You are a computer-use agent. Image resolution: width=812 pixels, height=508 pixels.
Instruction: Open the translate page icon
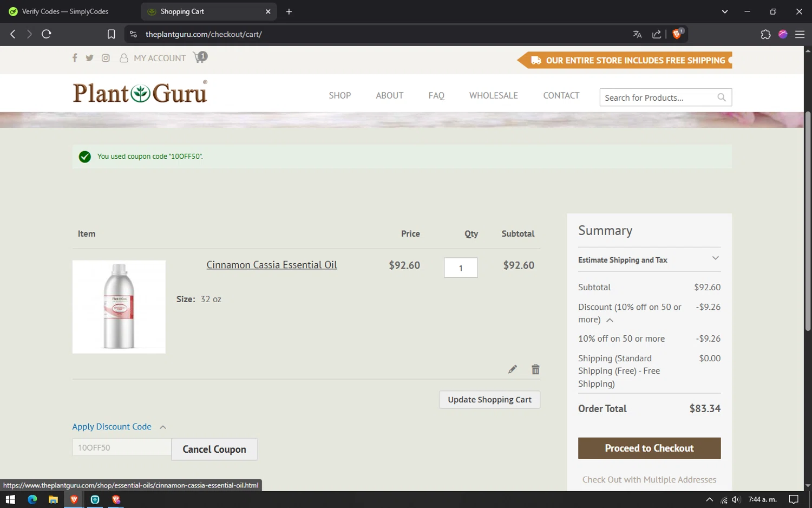[637, 34]
